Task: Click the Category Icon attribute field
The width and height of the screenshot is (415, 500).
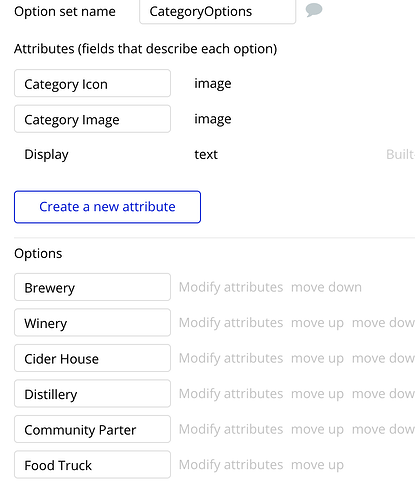Action: coord(92,83)
